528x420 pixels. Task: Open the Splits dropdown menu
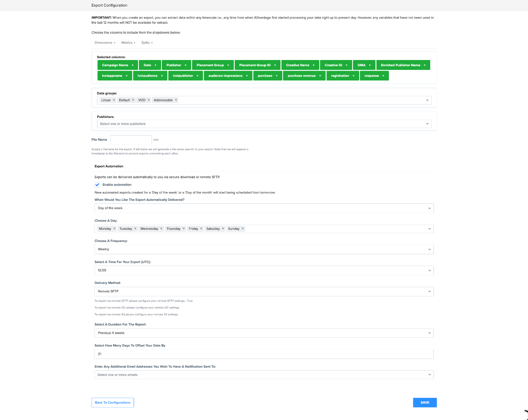coord(147,43)
